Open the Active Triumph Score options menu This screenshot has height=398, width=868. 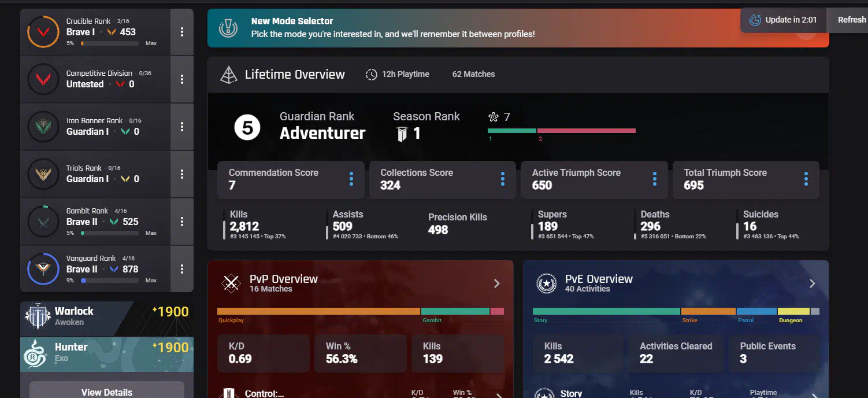coord(654,179)
